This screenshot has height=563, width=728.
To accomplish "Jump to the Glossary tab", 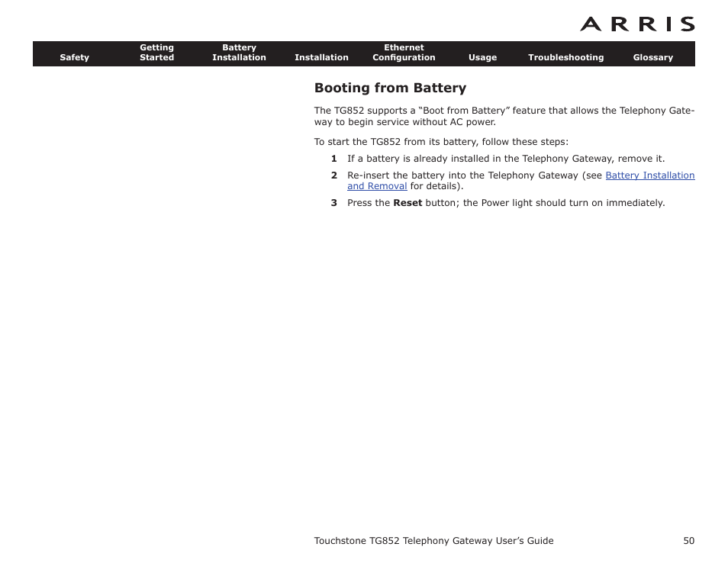I will (x=652, y=57).
